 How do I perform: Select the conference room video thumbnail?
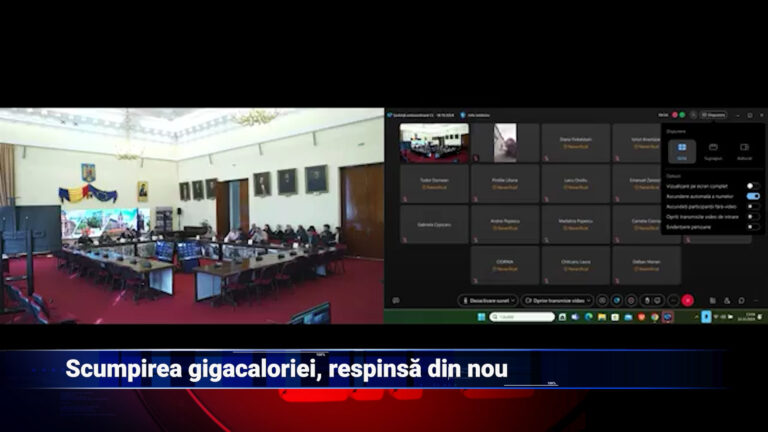point(434,143)
